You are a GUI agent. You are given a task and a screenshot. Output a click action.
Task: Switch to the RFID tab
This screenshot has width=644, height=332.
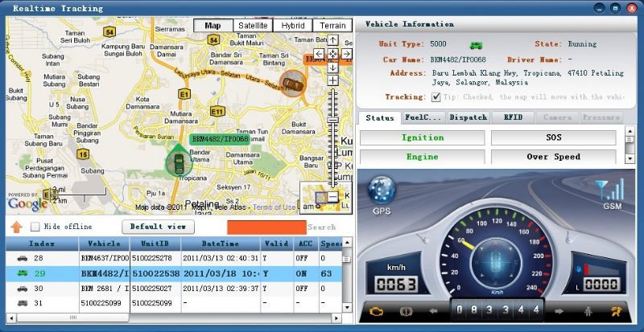point(513,117)
